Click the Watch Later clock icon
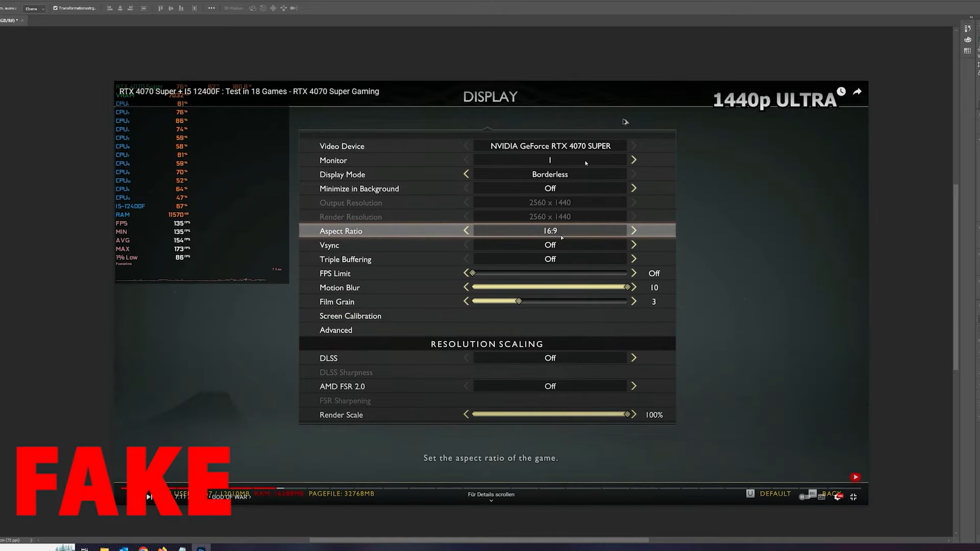Screen dimensions: 980x551 click(842, 91)
